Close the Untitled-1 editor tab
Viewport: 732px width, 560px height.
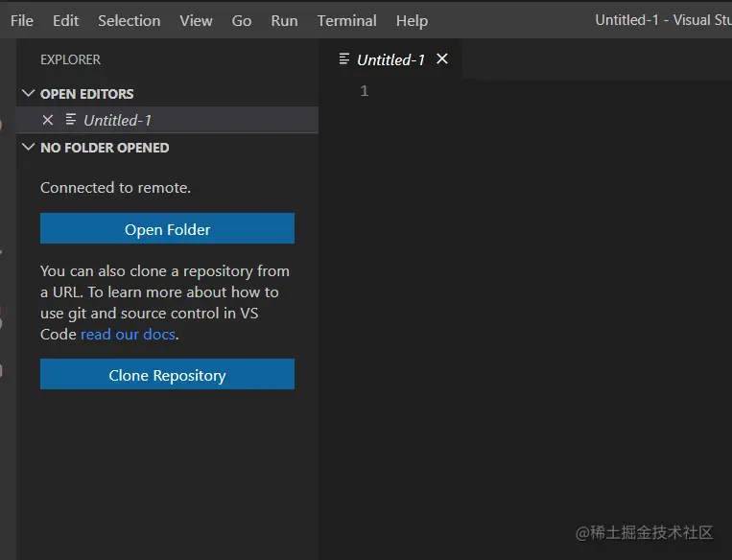[x=441, y=58]
